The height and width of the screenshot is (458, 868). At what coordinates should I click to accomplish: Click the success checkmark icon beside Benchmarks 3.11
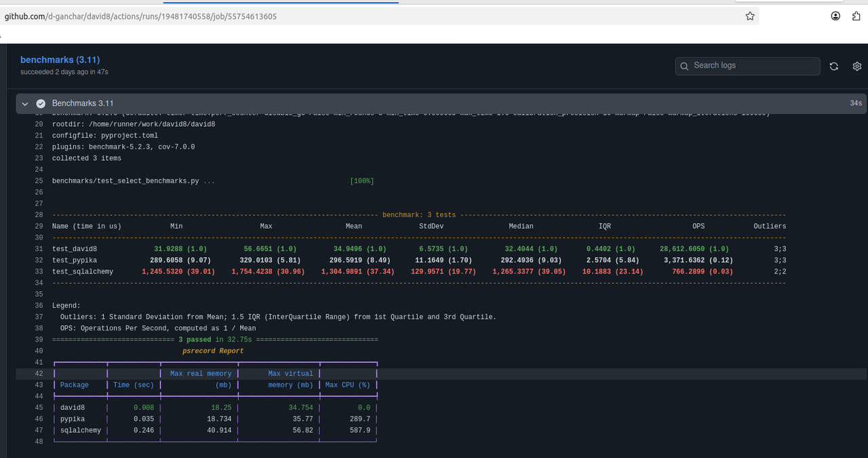[41, 104]
